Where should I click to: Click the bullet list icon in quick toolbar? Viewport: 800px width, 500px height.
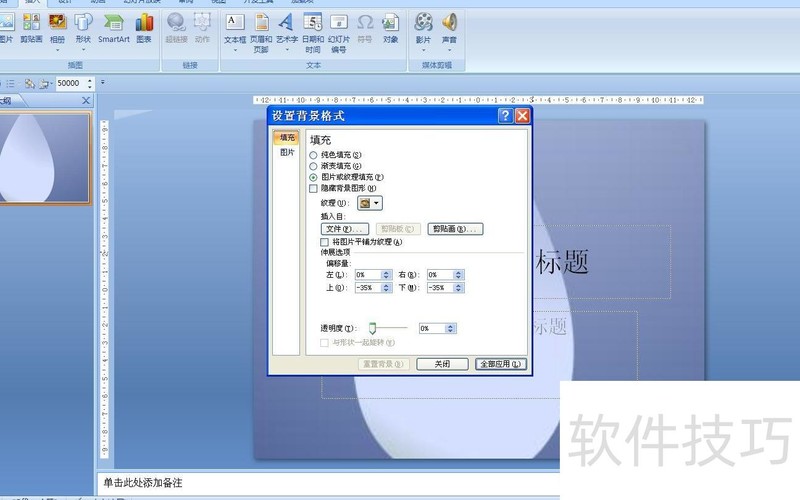click(11, 83)
